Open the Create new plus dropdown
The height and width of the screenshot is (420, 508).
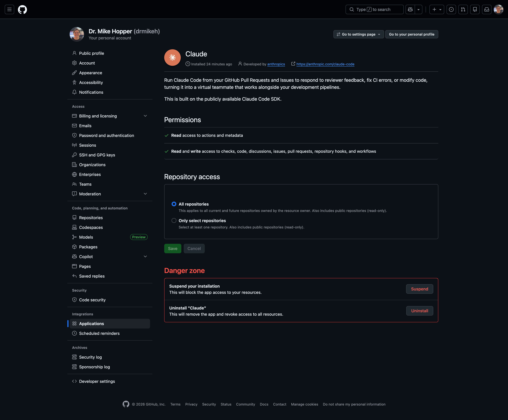click(437, 9)
